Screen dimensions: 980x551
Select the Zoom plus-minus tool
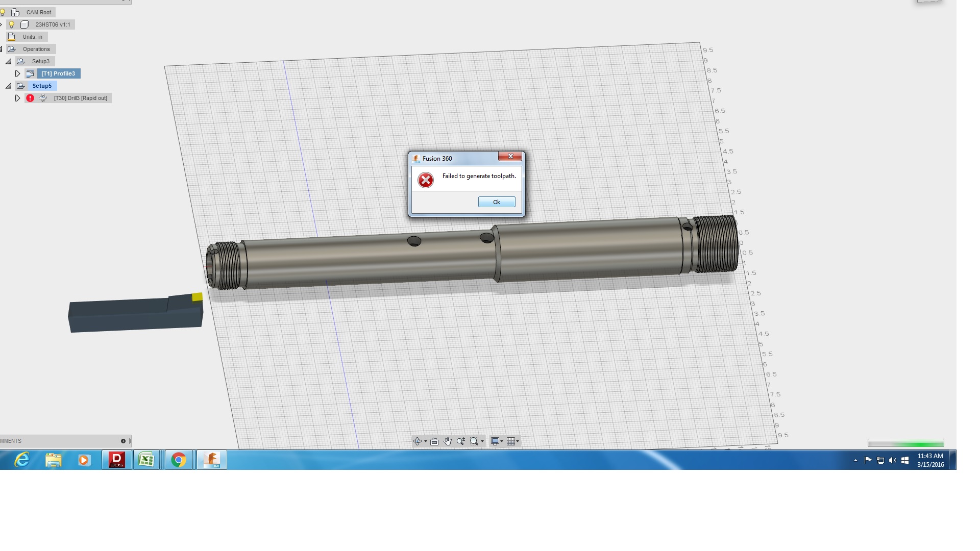460,441
